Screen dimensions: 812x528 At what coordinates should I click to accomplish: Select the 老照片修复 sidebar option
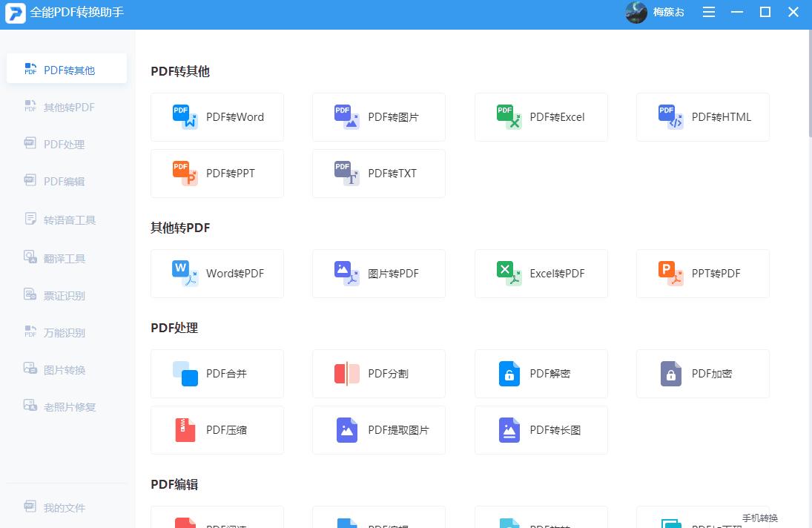point(67,406)
